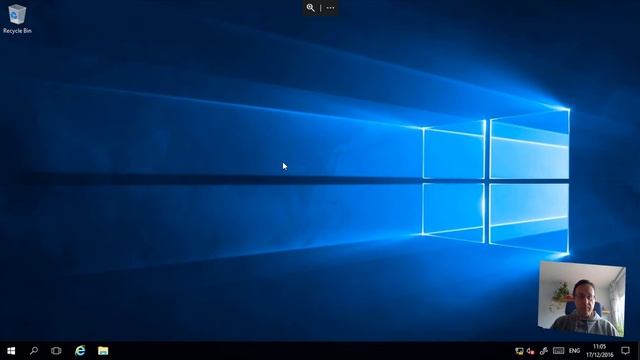This screenshot has height=360, width=640.
Task: Click the webcam video thumbnail
Action: (582, 299)
